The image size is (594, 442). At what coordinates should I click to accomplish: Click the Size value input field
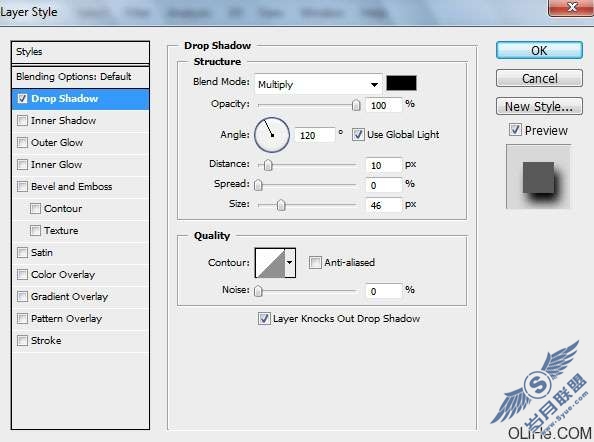[383, 205]
